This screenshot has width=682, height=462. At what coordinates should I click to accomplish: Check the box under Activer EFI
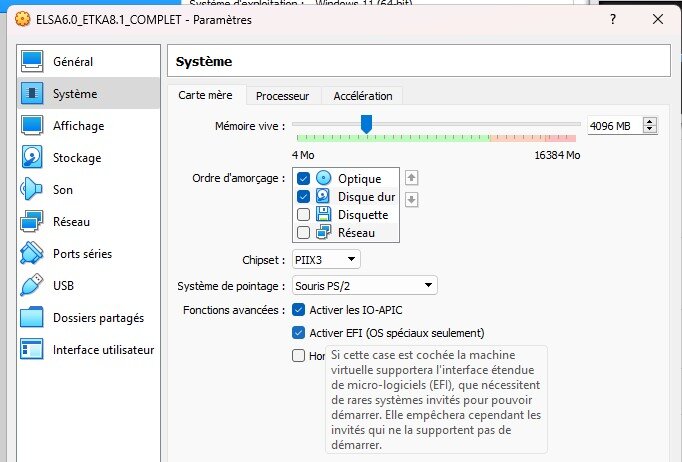(x=298, y=355)
